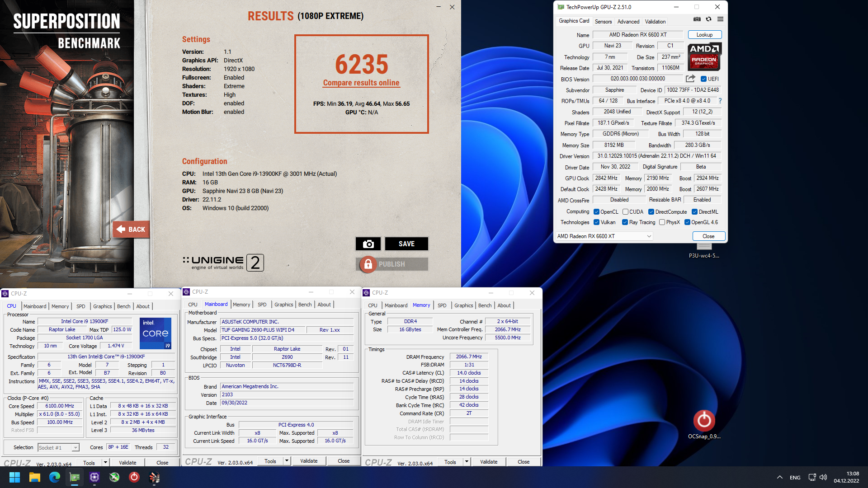Screen dimensions: 868x488
Task: Open SPD tab in left CPU-Z window
Action: pos(80,306)
